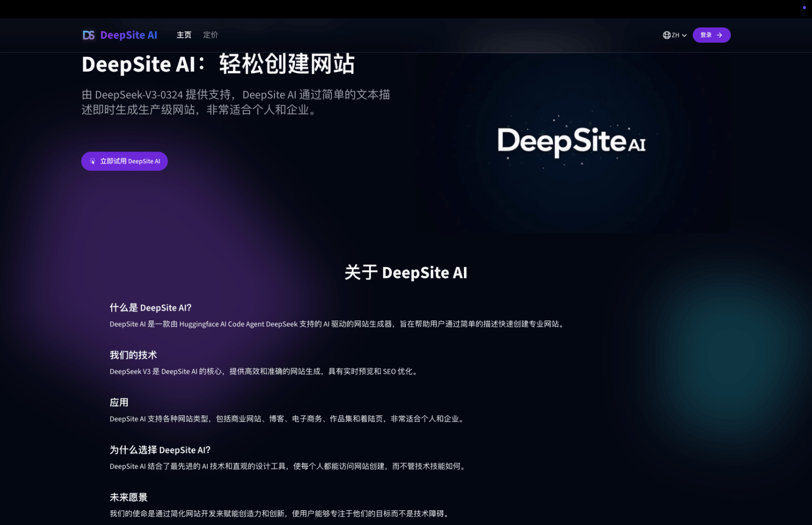Click the 为什么选择 DeepSite AI? heading
The width and height of the screenshot is (812, 525).
pyautogui.click(x=160, y=450)
